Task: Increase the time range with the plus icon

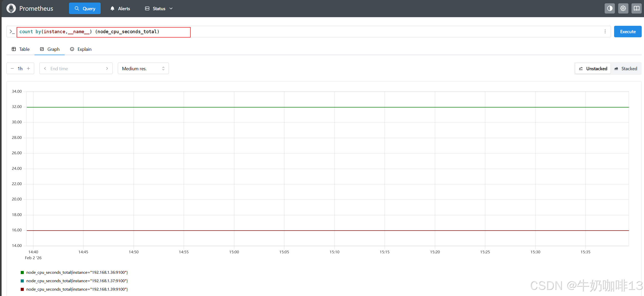Action: (28, 68)
